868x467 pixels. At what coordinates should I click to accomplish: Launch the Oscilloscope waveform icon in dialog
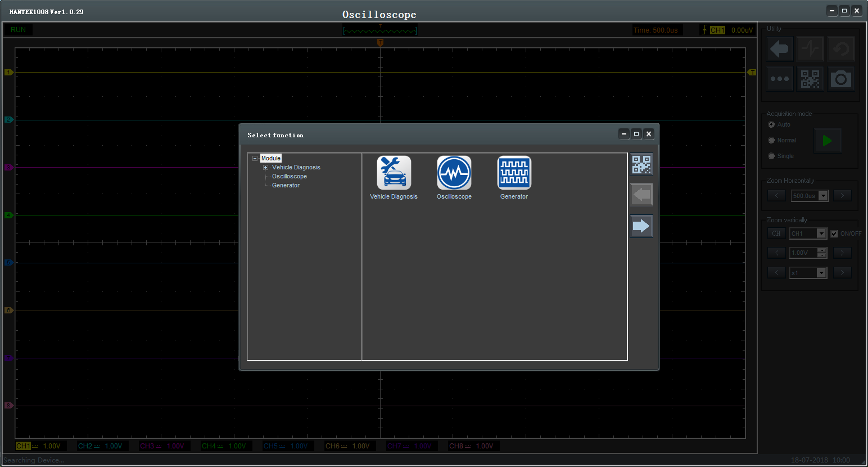[x=454, y=173]
